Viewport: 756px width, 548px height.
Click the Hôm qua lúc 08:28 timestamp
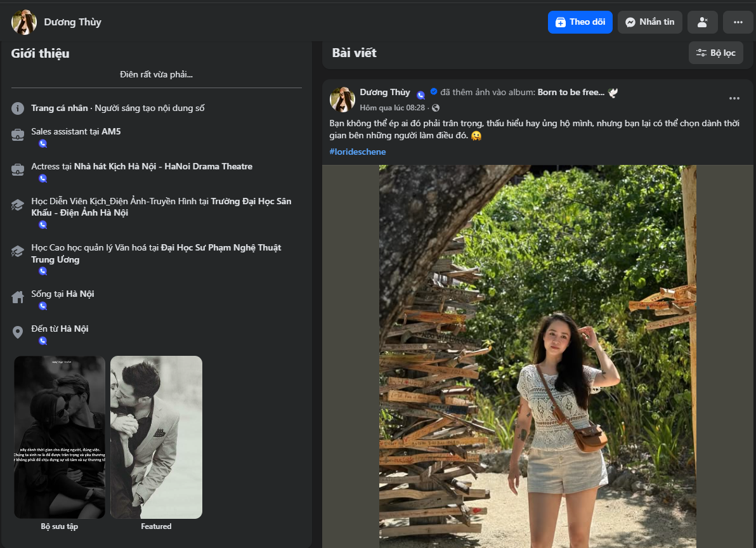(x=392, y=108)
